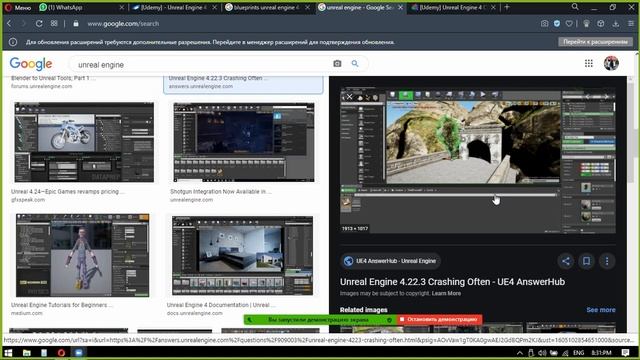Reload the current page

[x=39, y=24]
